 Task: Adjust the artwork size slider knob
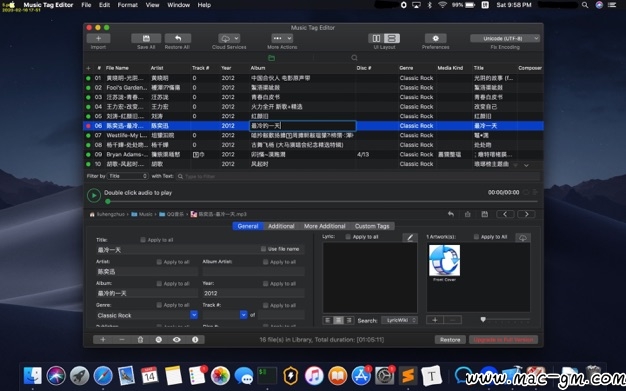coord(483,320)
